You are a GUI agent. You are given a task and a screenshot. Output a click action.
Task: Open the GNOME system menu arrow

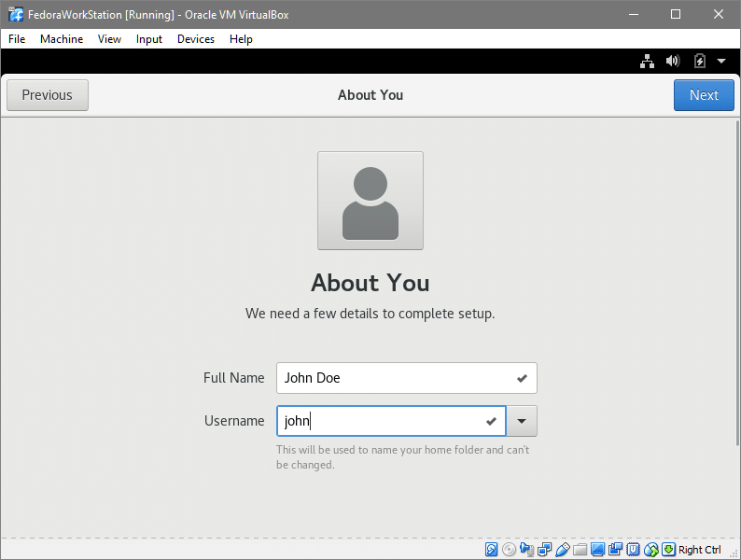[721, 62]
